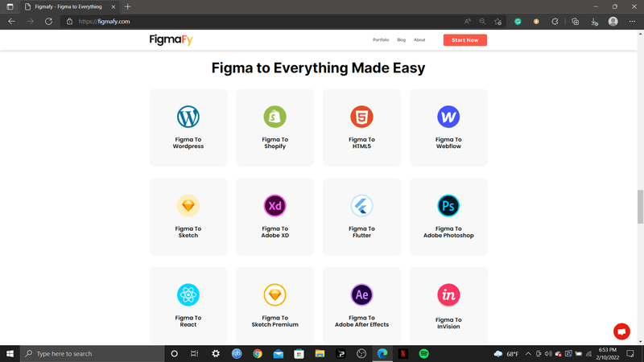Screen dimensions: 644x362
Task: Open the volume control in system tray
Action: [x=548, y=353]
